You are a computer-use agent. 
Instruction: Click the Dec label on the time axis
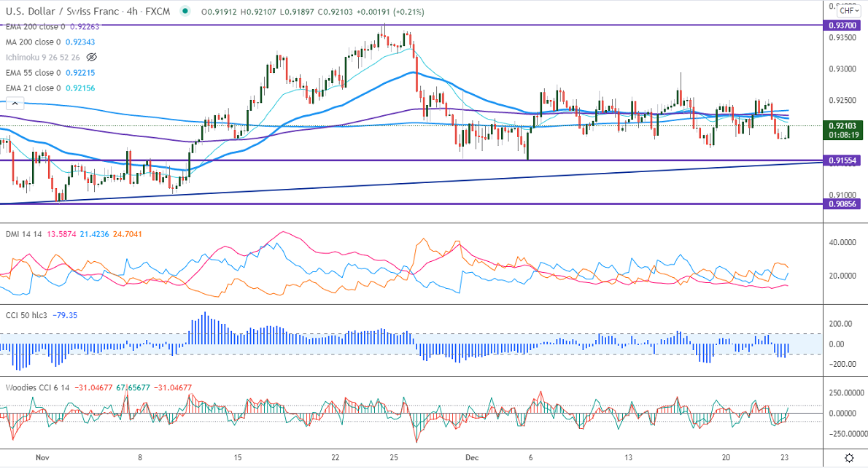click(472, 458)
